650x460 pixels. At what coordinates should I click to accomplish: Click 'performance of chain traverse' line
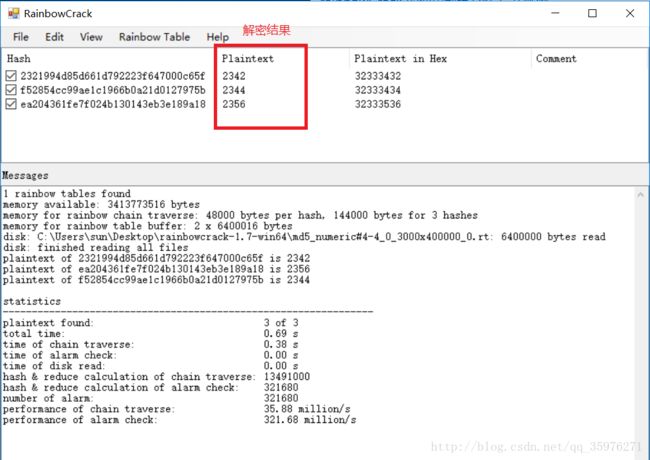pos(177,409)
